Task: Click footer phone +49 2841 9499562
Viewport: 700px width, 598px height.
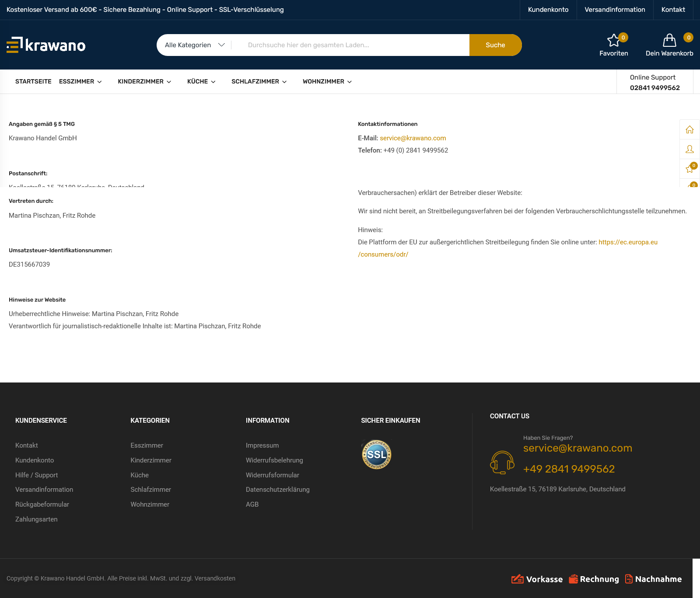Action: [569, 469]
